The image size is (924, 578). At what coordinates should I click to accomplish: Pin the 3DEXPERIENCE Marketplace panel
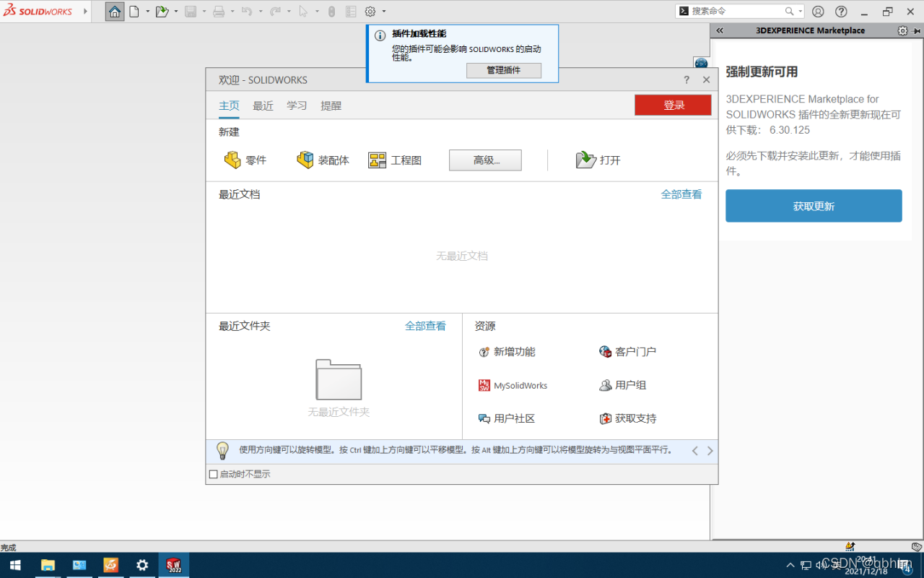click(x=917, y=31)
